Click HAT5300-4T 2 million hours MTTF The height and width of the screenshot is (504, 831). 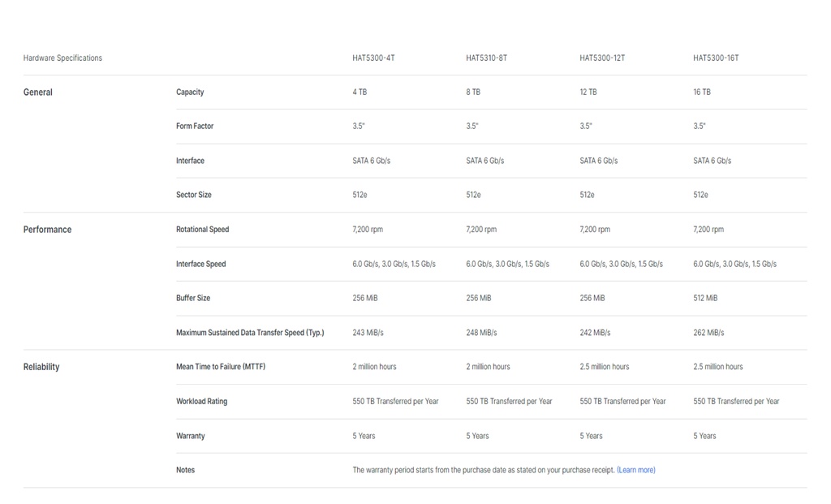374,367
